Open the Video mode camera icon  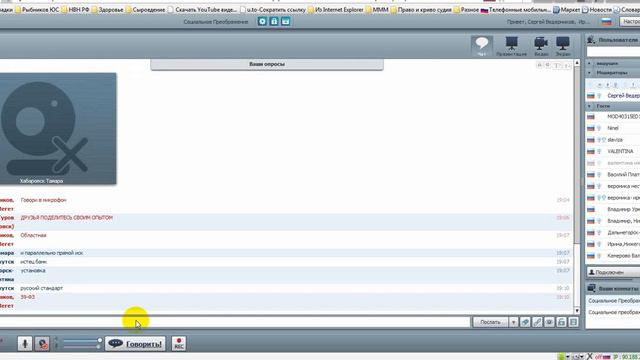point(541,46)
